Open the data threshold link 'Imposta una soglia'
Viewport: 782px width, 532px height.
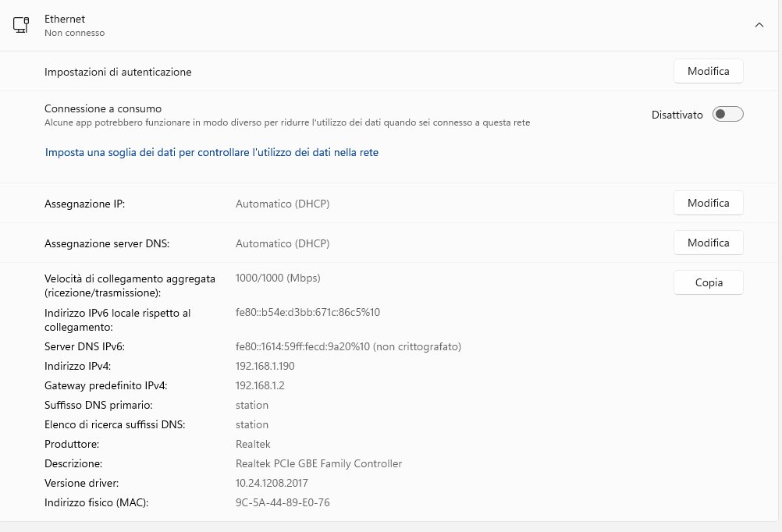tap(211, 153)
